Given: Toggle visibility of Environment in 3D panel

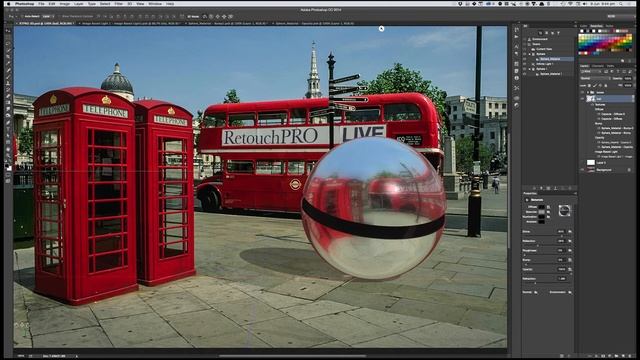Looking at the screenshot, I should point(524,39).
